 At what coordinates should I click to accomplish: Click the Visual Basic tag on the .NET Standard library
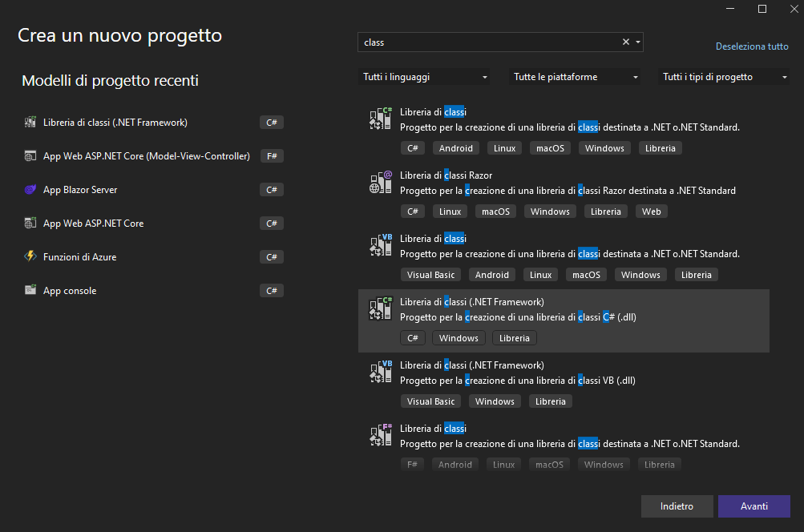click(x=430, y=275)
